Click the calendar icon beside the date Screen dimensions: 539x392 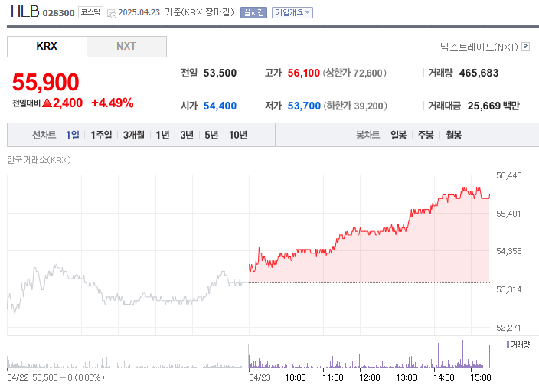[111, 14]
